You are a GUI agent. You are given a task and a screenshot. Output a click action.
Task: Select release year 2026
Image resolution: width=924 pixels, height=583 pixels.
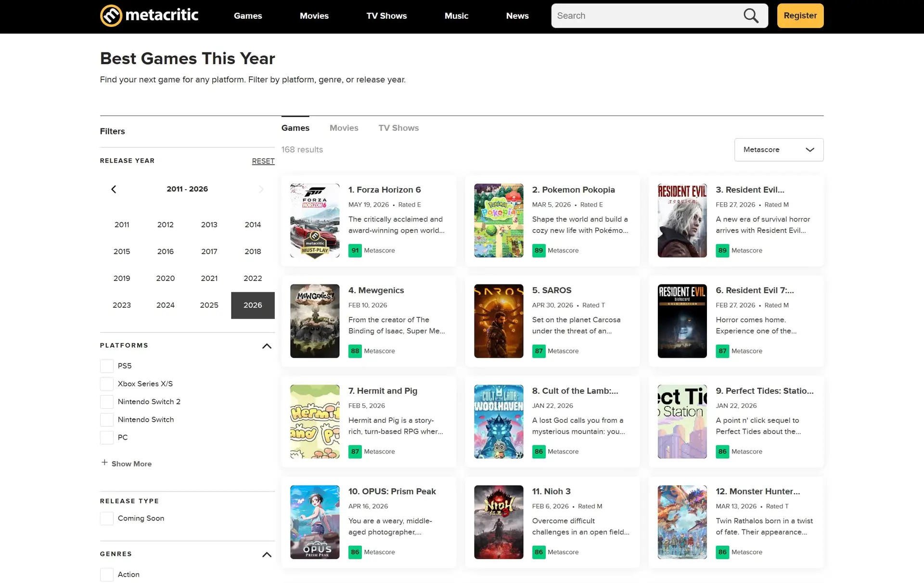[253, 305]
